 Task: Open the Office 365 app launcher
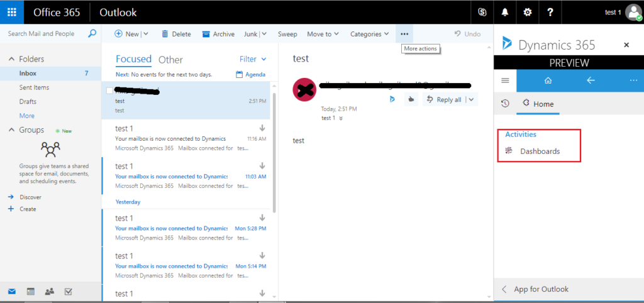(x=11, y=12)
